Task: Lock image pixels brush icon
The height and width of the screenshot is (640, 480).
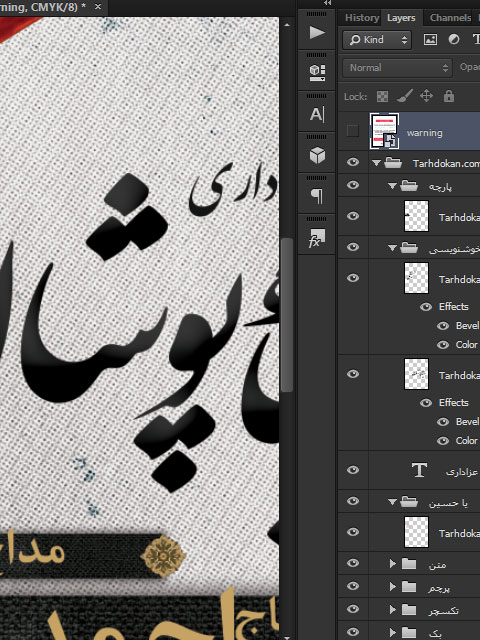Action: [404, 97]
